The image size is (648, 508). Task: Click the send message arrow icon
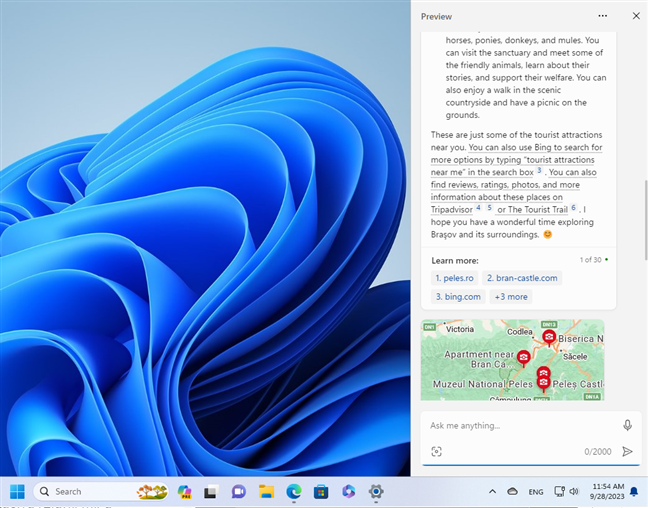(x=627, y=451)
